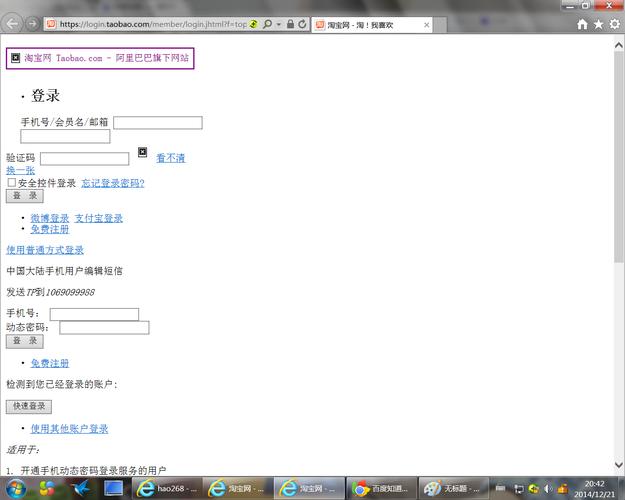Switch to 百度知道 Chrome taskbar window
This screenshot has width=625, height=500.
(381, 488)
